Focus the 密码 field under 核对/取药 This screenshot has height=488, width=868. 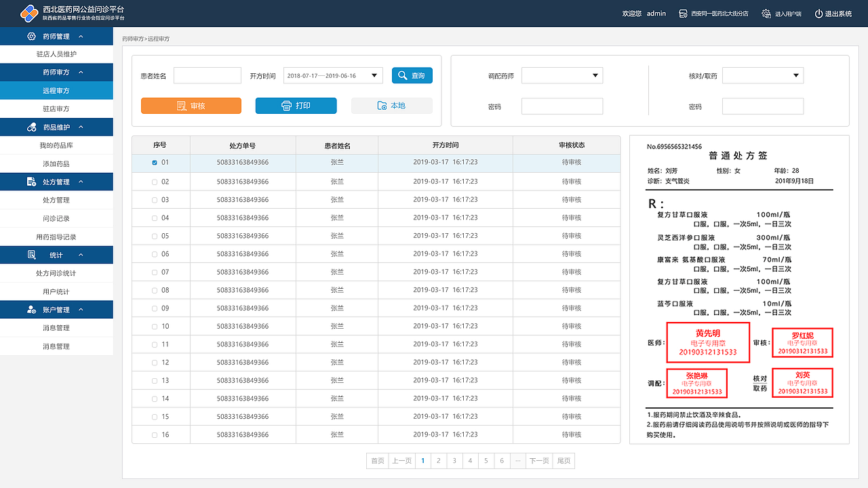pyautogui.click(x=763, y=106)
